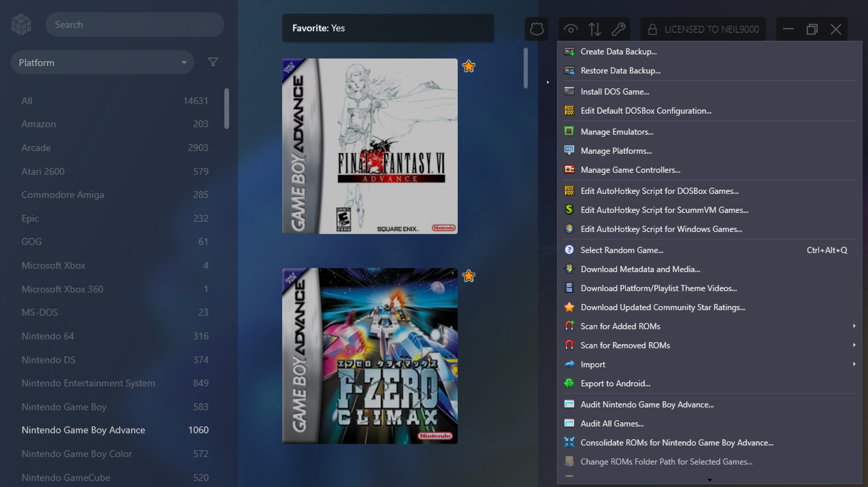Open the wrench tools menu icon
This screenshot has width=868, height=487.
click(618, 29)
